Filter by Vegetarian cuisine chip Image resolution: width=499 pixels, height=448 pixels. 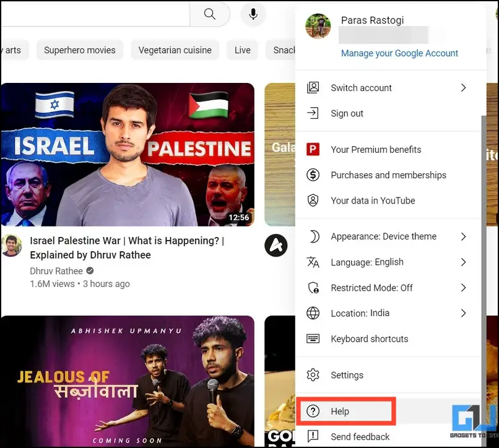[x=175, y=50]
